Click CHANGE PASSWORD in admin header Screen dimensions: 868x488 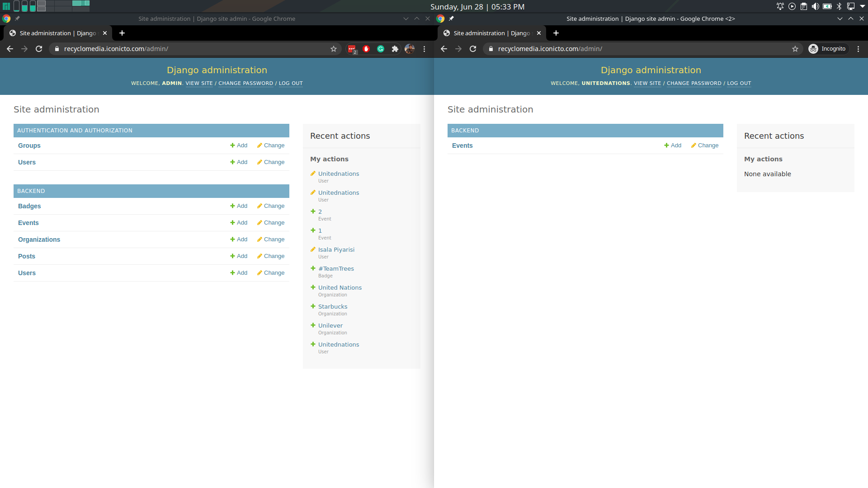245,83
